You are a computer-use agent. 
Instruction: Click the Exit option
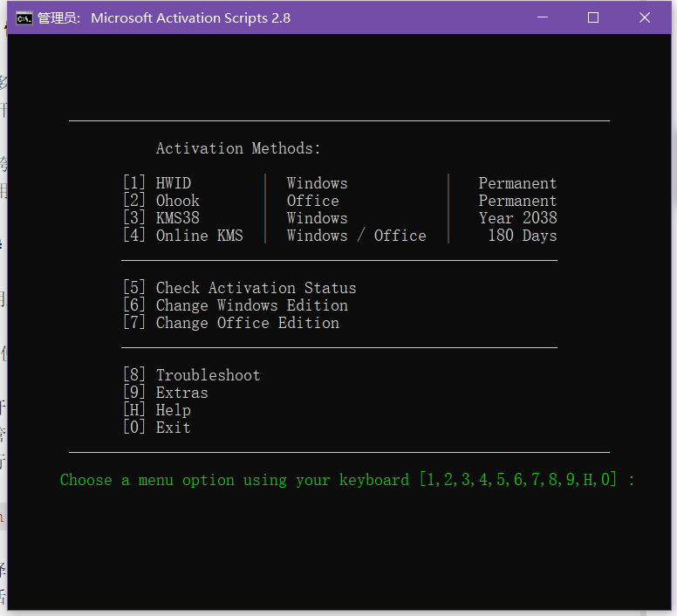[173, 428]
